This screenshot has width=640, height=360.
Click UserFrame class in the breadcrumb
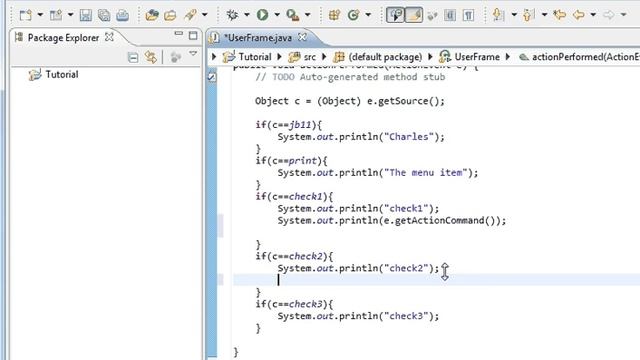[x=477, y=57]
